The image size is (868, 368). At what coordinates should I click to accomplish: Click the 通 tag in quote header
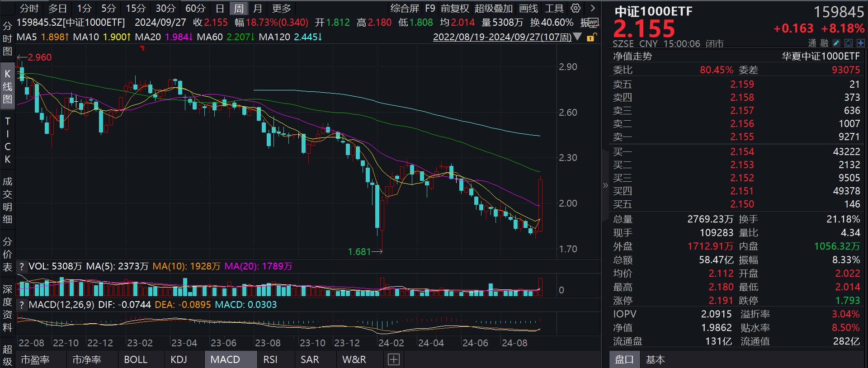[x=812, y=43]
